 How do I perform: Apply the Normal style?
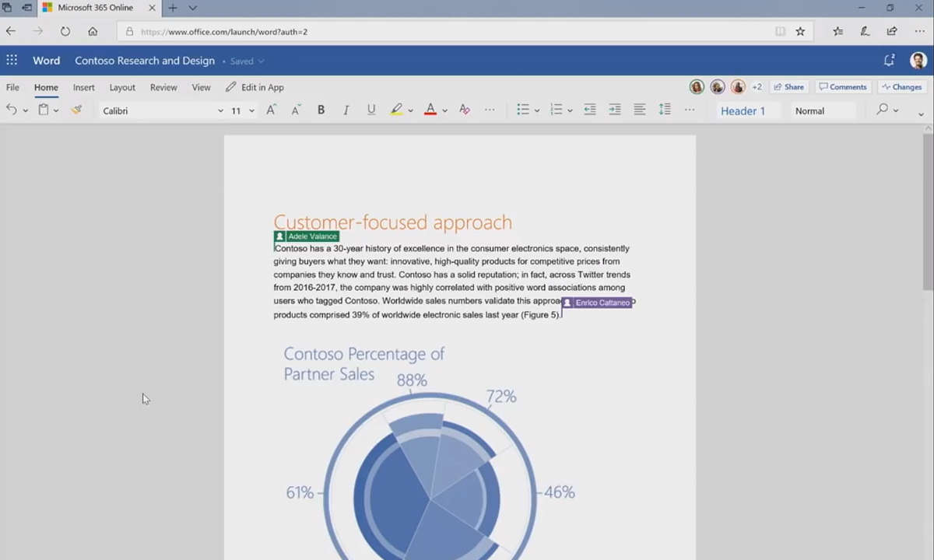821,111
